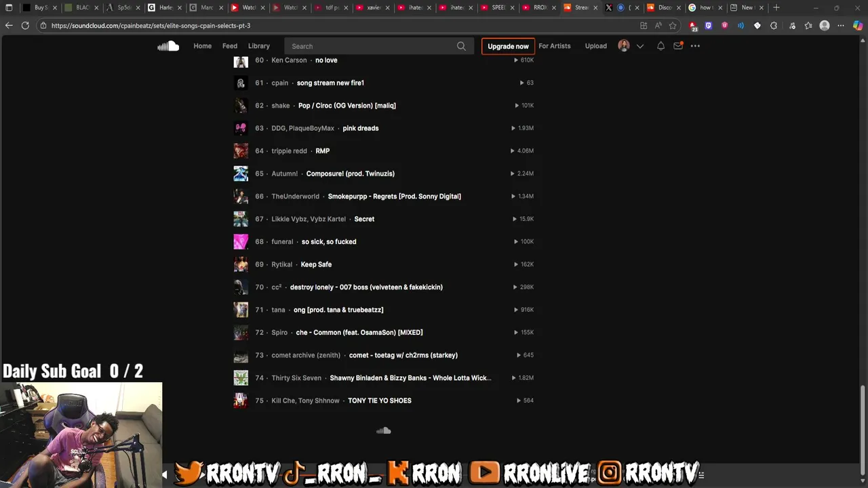Click the YouTube icon in the bottom banner
The image size is (868, 488).
pyautogui.click(x=484, y=472)
